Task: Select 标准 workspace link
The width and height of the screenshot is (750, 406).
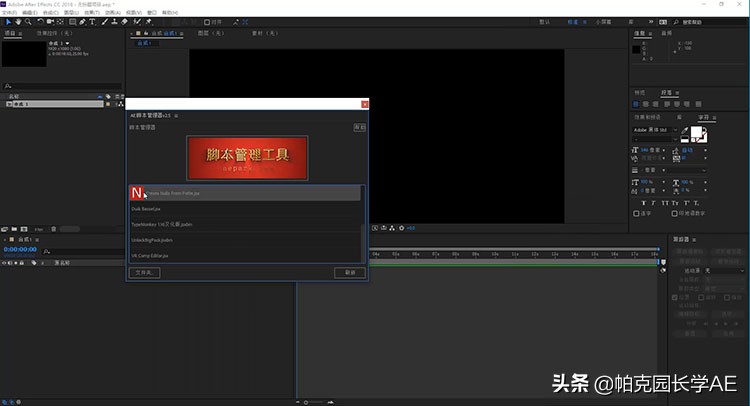Action: coord(573,22)
